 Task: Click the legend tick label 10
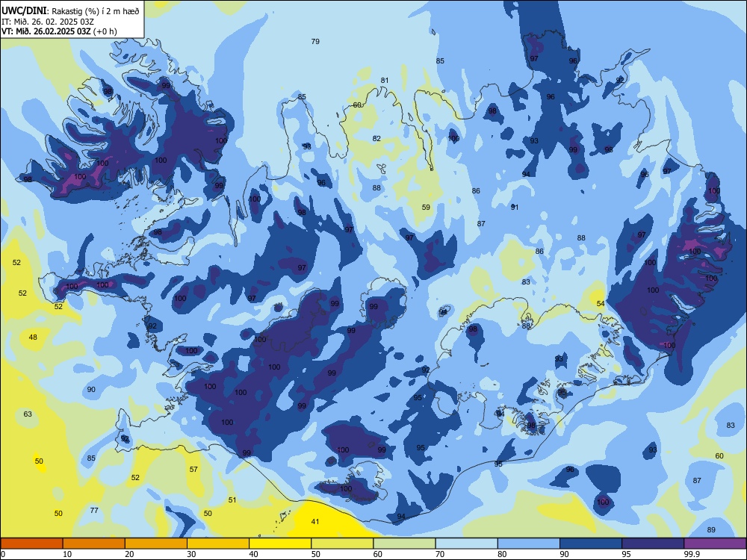(x=67, y=554)
